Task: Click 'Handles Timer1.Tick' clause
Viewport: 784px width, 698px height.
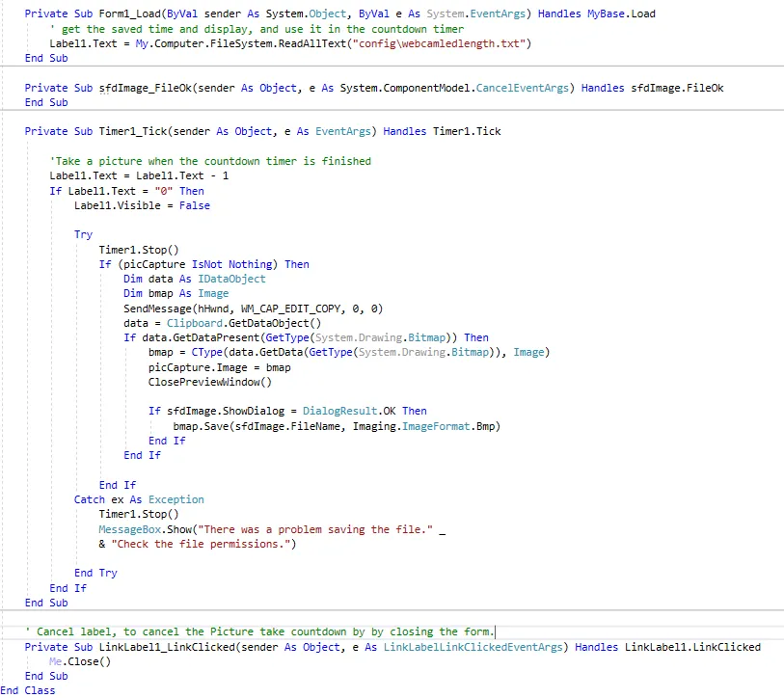Action: pyautogui.click(x=442, y=131)
